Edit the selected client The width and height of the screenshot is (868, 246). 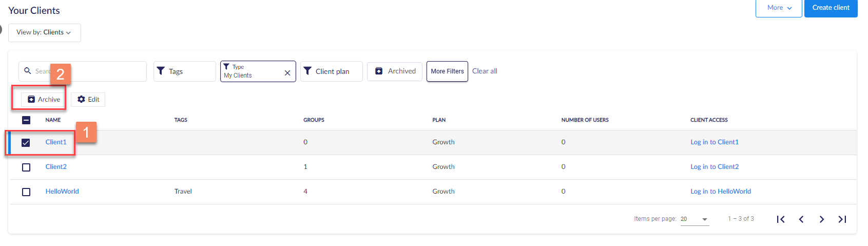(88, 99)
